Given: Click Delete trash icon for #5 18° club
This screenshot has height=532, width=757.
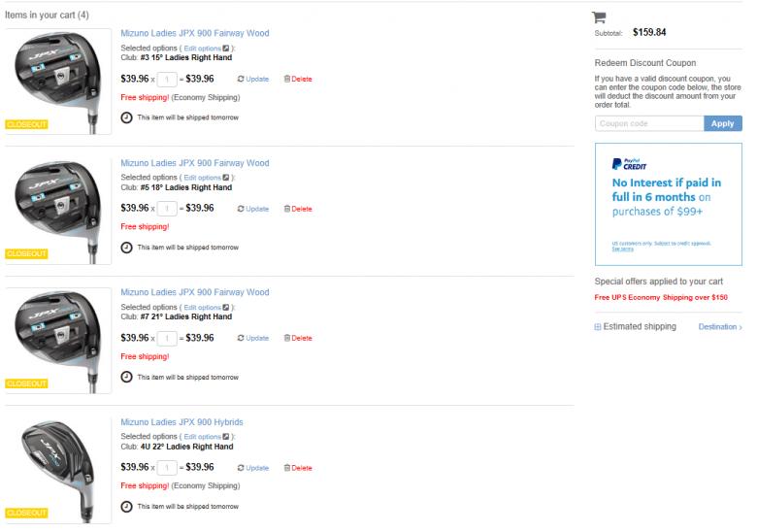Looking at the screenshot, I should (286, 209).
